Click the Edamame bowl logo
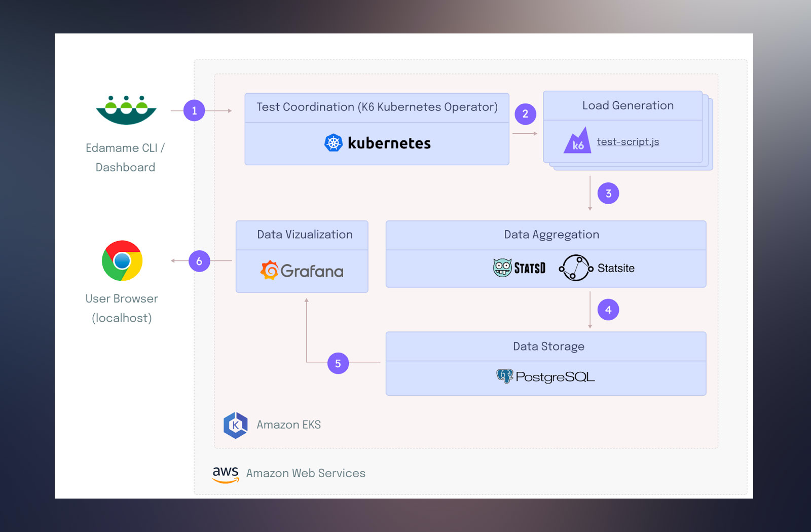Image resolution: width=811 pixels, height=532 pixels. (126, 110)
